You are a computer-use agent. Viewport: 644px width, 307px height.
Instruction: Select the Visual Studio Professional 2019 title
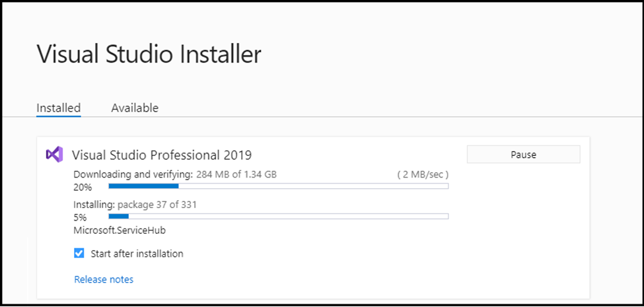pos(162,154)
